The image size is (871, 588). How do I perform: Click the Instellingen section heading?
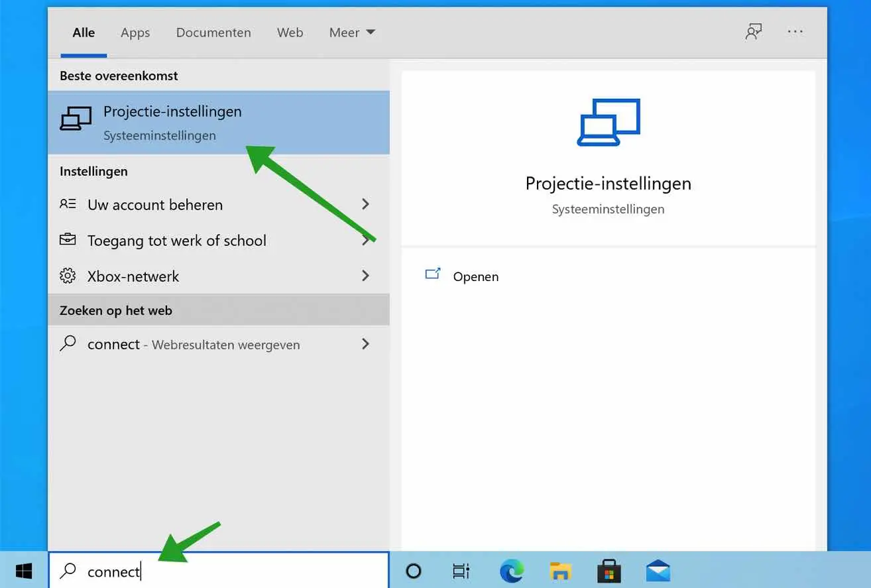tap(93, 171)
